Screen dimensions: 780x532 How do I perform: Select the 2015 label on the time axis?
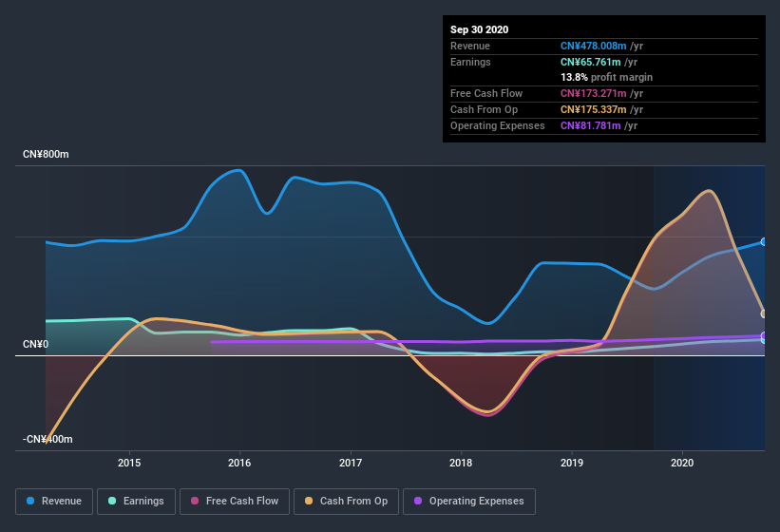pos(129,463)
